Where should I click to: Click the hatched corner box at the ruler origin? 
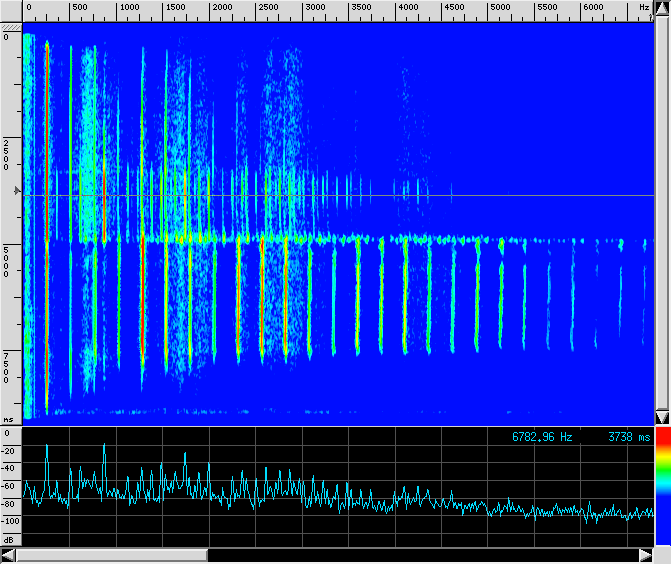tap(10, 26)
